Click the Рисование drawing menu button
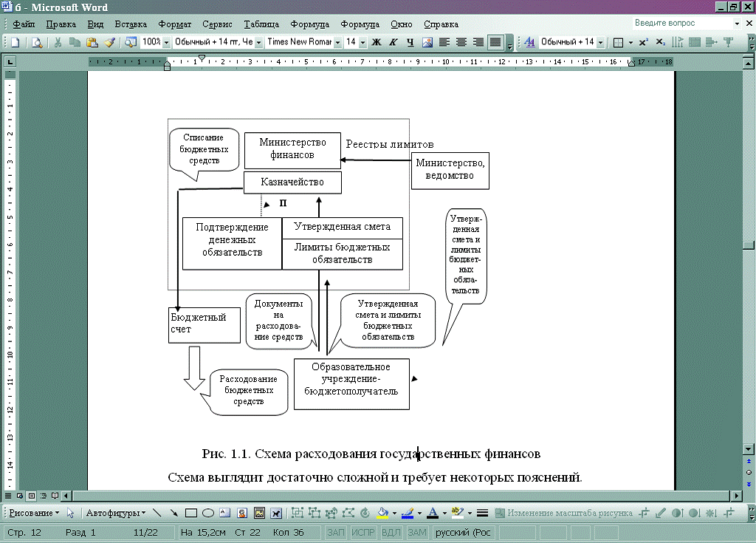The height and width of the screenshot is (543, 756). click(x=35, y=513)
